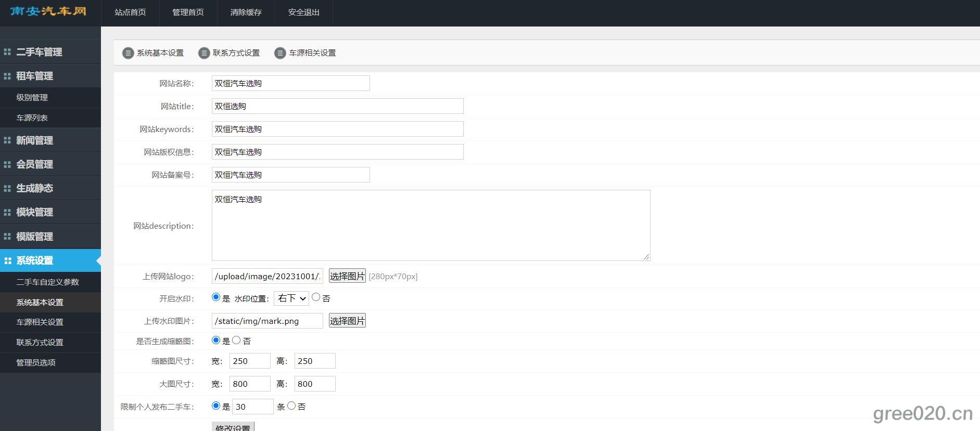Click the 网站名称 input field
Viewport: 980px width, 431px height.
(290, 83)
